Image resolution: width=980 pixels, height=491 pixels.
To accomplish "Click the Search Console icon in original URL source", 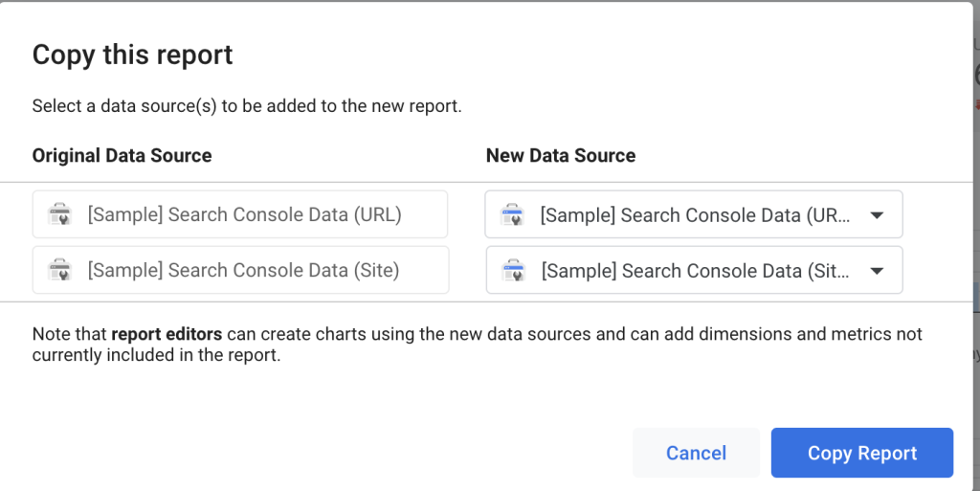I will (x=59, y=214).
